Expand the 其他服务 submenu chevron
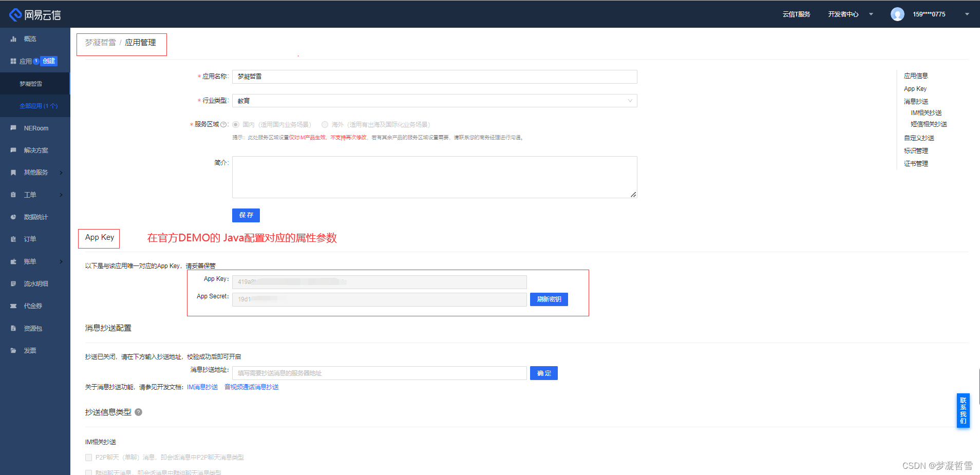Viewport: 980px width, 475px height. 61,173
